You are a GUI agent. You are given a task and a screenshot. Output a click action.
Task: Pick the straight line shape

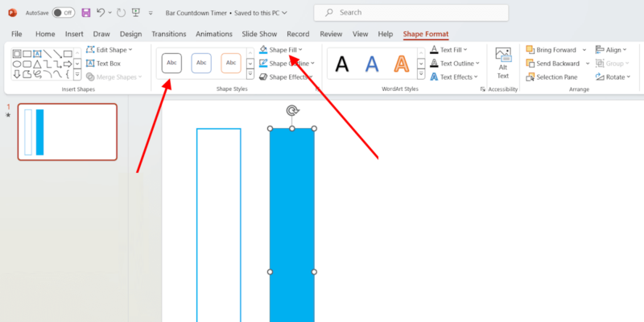pyautogui.click(x=47, y=54)
